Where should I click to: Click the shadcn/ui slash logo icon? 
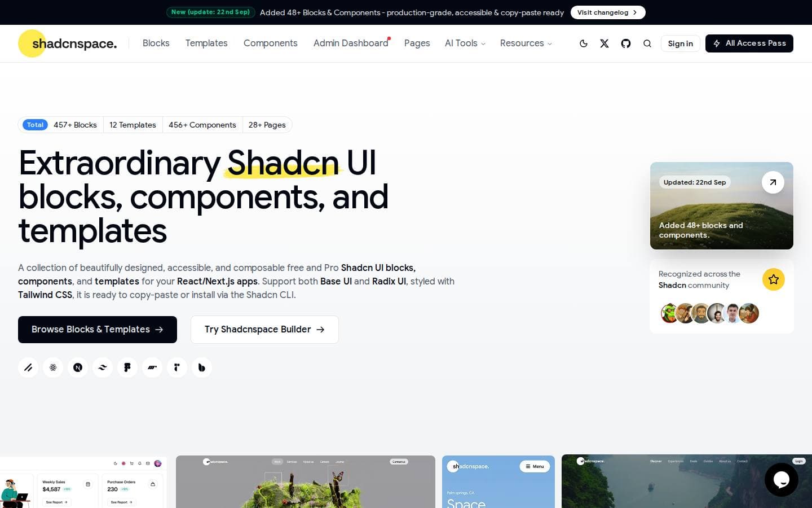click(28, 367)
